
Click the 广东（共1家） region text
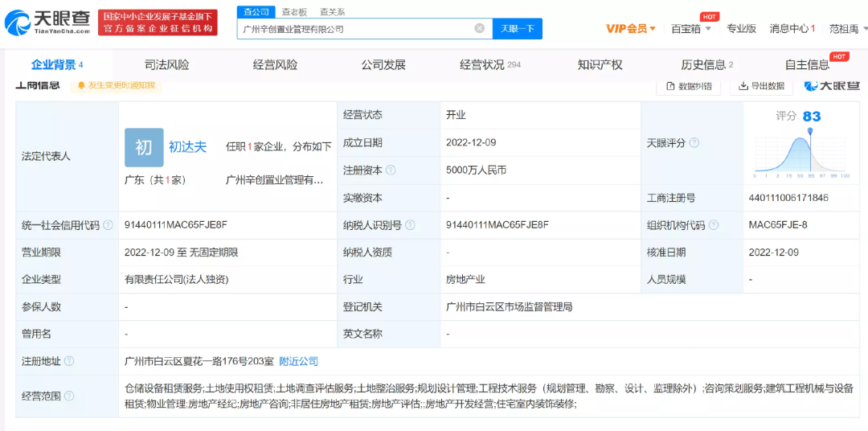[x=156, y=180]
